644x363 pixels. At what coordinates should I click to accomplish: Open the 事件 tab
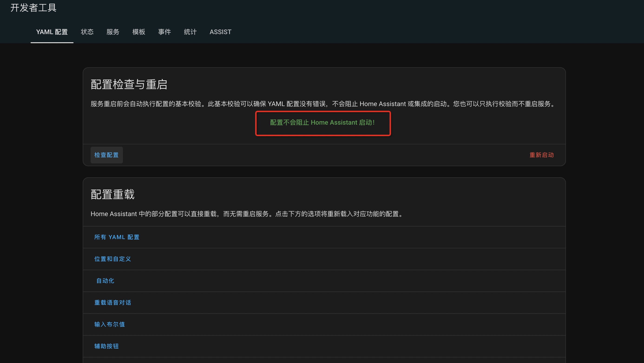164,32
